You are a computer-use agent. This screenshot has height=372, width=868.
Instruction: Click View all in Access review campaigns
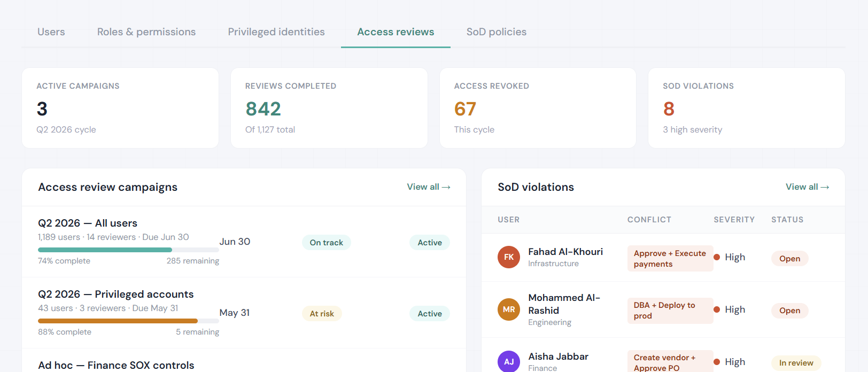point(429,187)
